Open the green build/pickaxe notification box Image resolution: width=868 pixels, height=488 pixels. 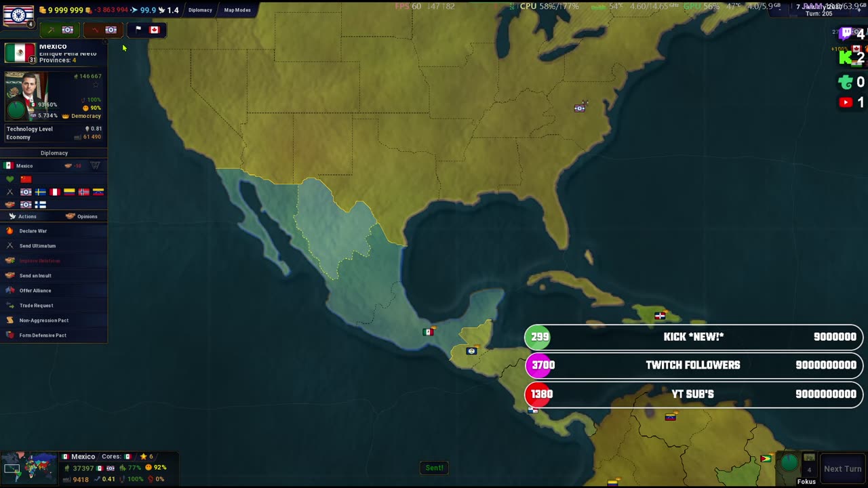[x=59, y=30]
